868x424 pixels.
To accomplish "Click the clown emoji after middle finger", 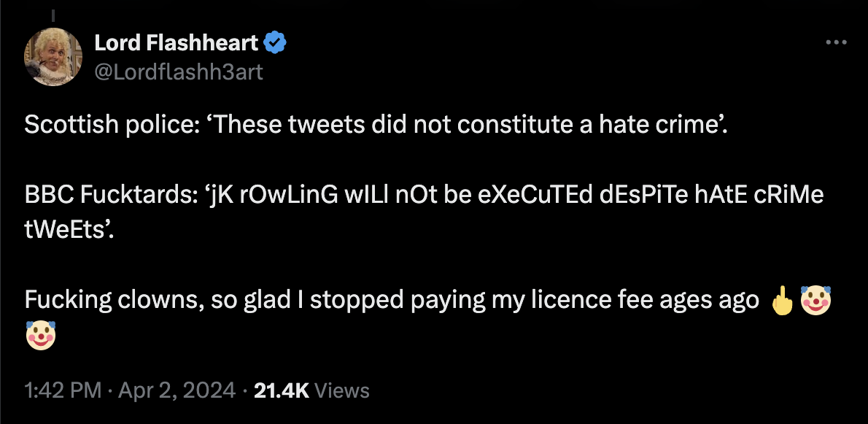I will (x=815, y=300).
